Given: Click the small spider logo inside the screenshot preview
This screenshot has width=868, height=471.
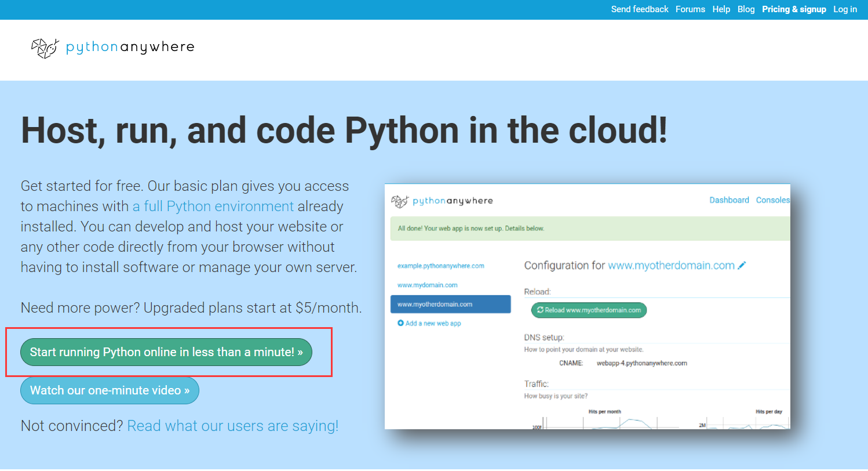Looking at the screenshot, I should 399,200.
